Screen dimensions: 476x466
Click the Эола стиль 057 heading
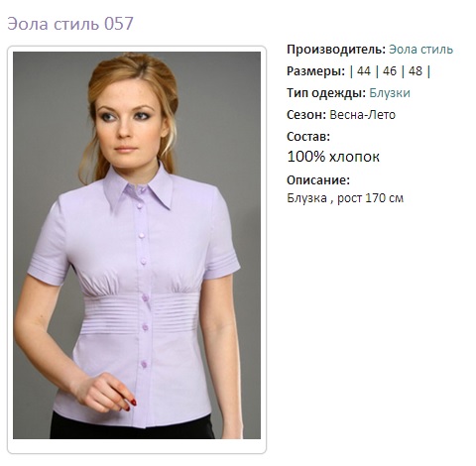tap(70, 24)
